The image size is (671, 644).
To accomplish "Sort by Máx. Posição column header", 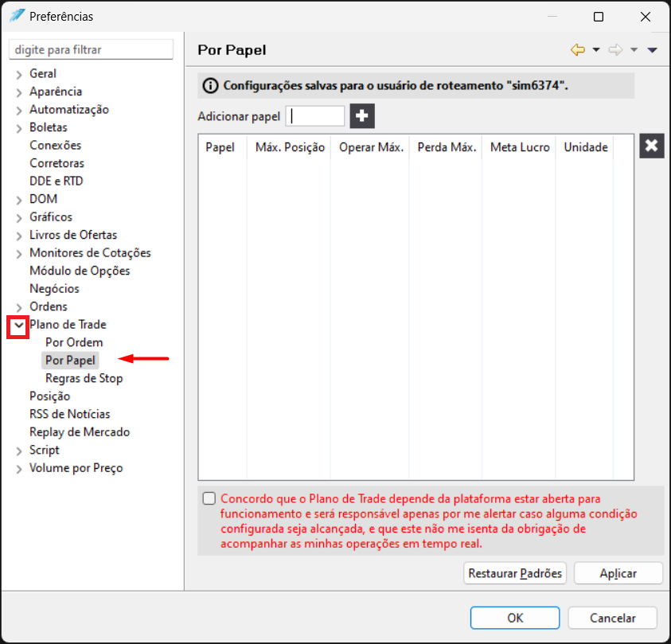I will coord(289,147).
